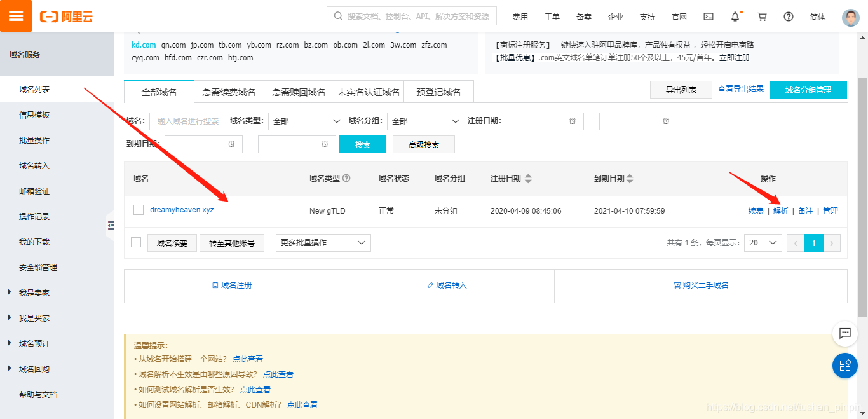Open the 每页显示 page size dropdown
This screenshot has width=868, height=419.
click(x=763, y=242)
